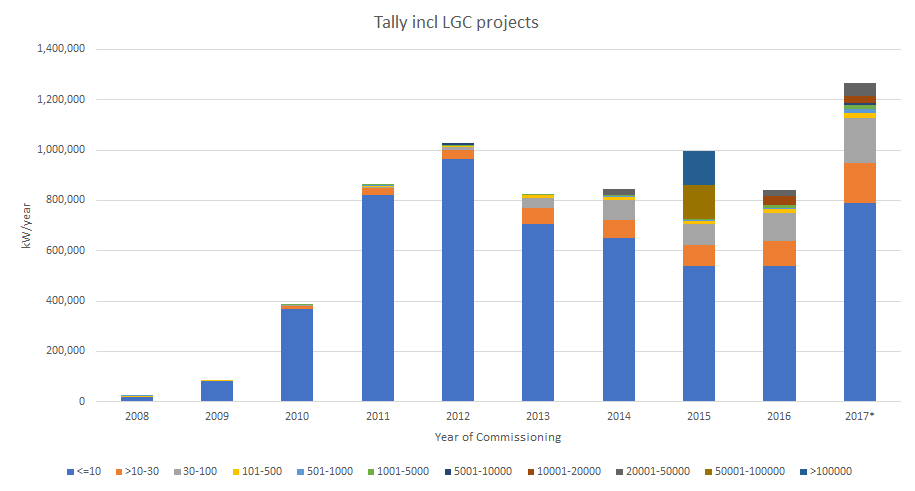This screenshot has width=915, height=491.
Task: Select the olive segment in the 2015 bar
Action: tap(699, 202)
